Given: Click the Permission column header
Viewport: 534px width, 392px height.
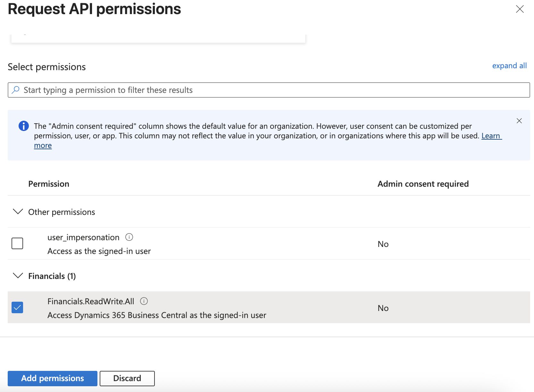Looking at the screenshot, I should (49, 184).
